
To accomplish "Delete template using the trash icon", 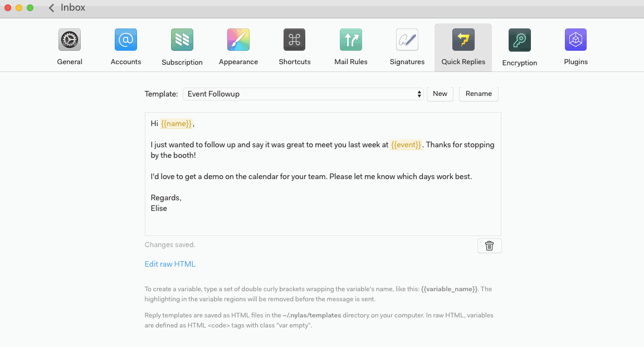I will tap(489, 245).
